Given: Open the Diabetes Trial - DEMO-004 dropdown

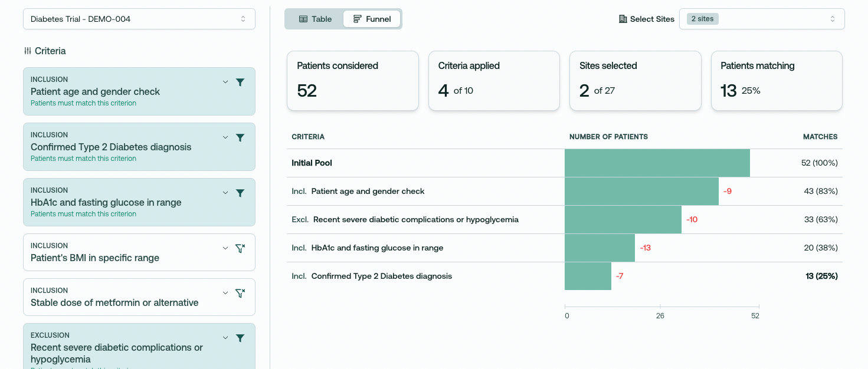Looking at the screenshot, I should pyautogui.click(x=139, y=19).
